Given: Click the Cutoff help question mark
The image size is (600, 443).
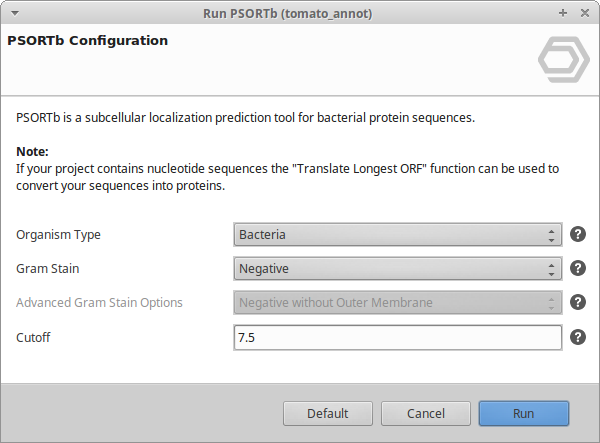Looking at the screenshot, I should tap(577, 337).
